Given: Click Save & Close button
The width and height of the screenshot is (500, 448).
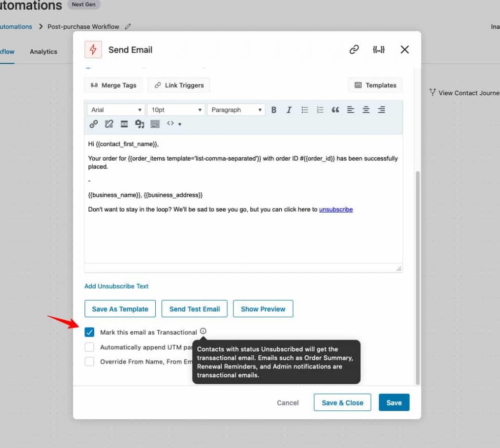Looking at the screenshot, I should [x=342, y=403].
